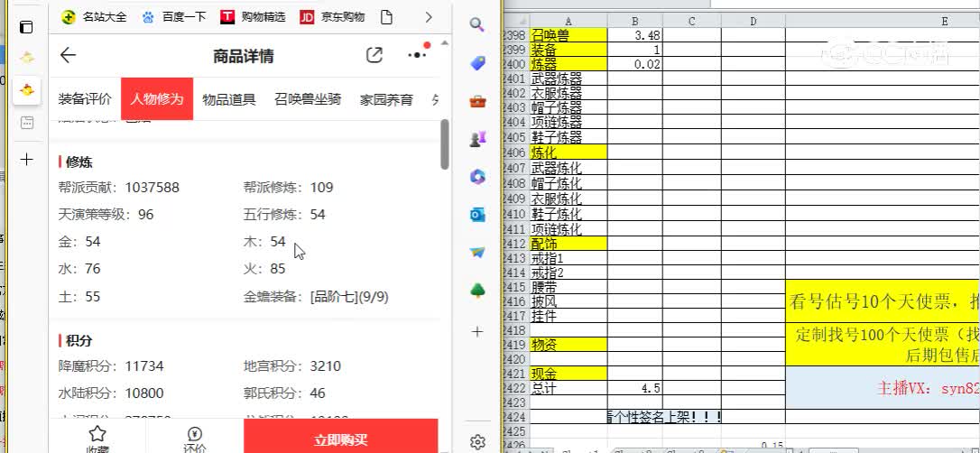
Task: Switch to the 家园养育 tab
Action: click(x=386, y=98)
